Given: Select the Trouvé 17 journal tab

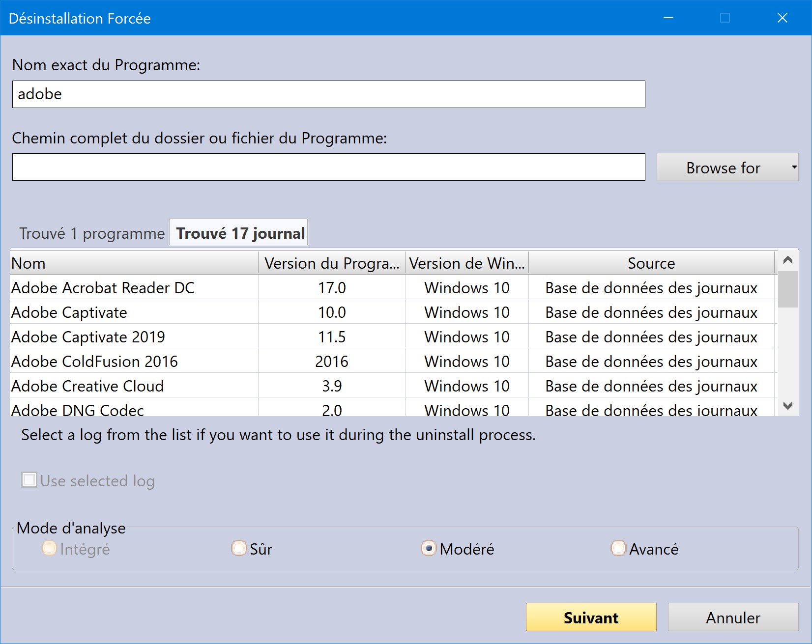Looking at the screenshot, I should pos(239,233).
